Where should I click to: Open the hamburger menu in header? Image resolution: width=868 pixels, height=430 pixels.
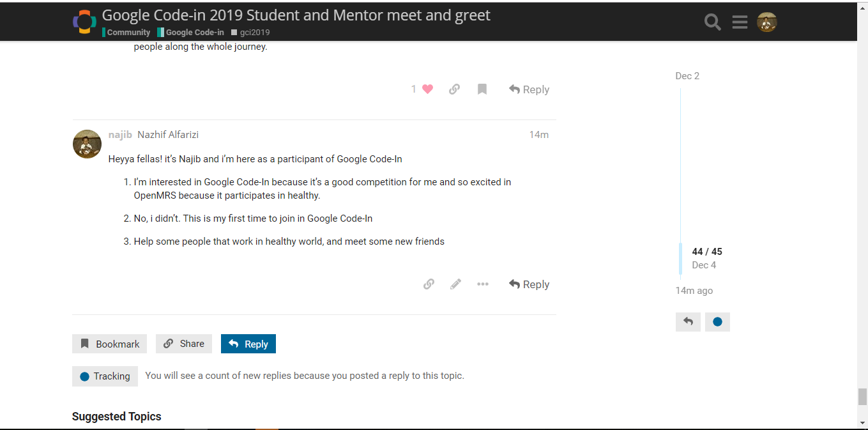coord(740,22)
